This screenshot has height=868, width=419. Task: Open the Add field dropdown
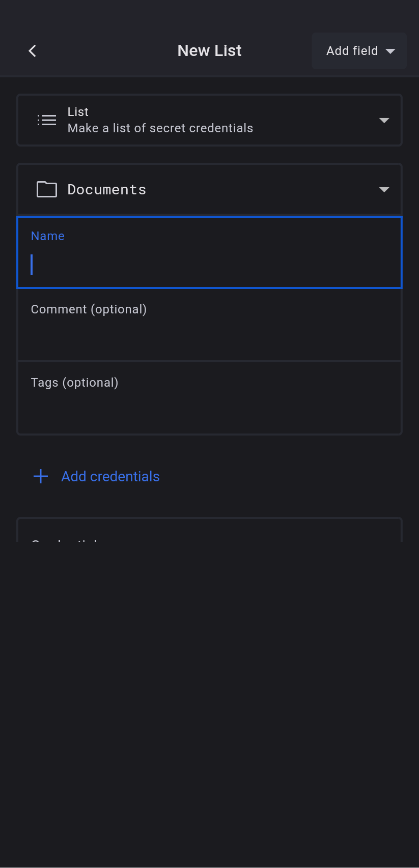pyautogui.click(x=359, y=51)
